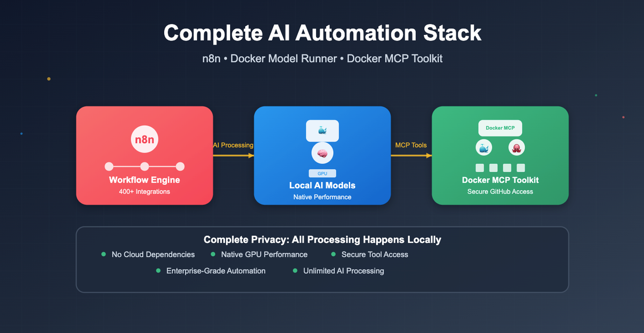Select the Workflow Engine card

point(144,156)
